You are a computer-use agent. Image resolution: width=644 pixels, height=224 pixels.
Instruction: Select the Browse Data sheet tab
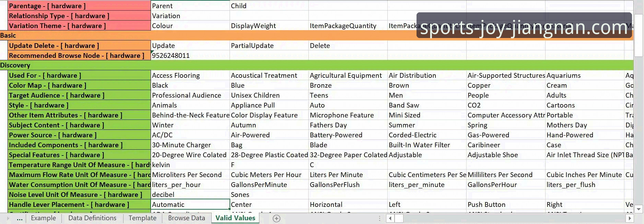(x=186, y=218)
